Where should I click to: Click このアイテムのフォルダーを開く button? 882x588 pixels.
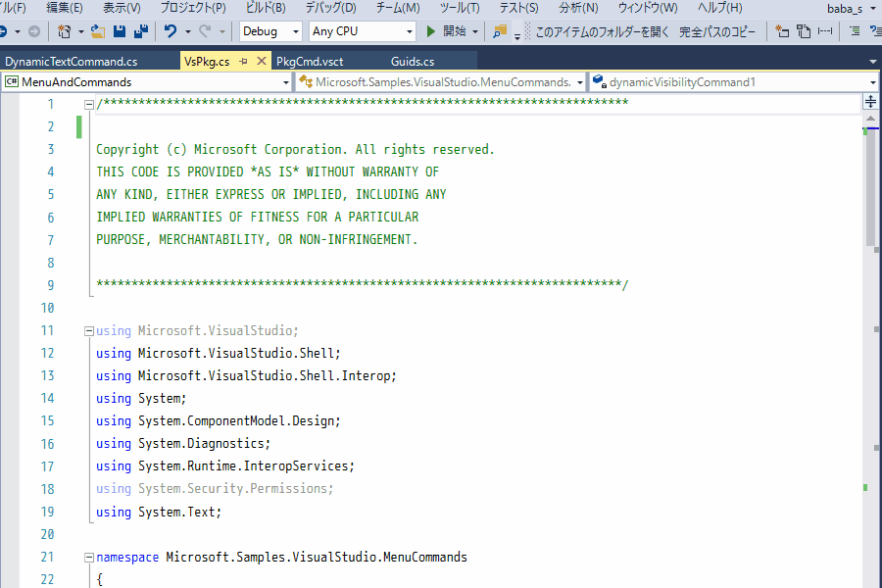[x=602, y=32]
